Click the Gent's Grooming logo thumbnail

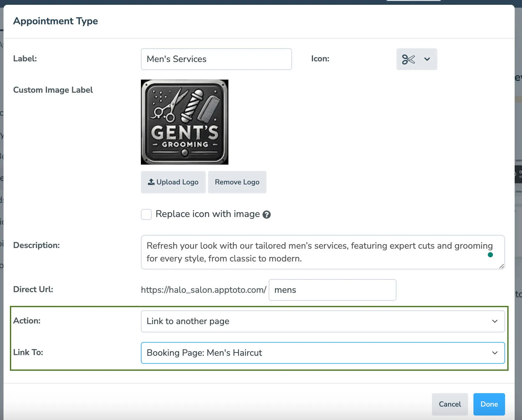185,122
